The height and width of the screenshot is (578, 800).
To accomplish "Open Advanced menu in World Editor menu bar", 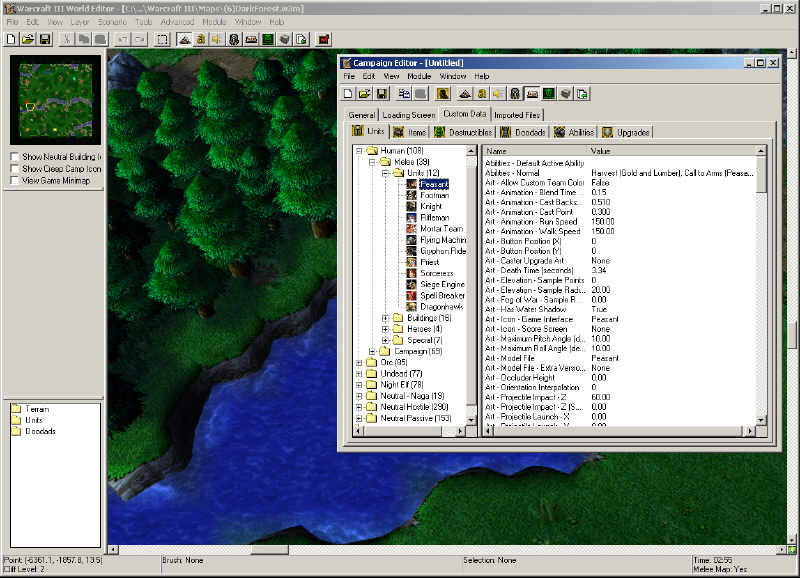I will pyautogui.click(x=177, y=22).
